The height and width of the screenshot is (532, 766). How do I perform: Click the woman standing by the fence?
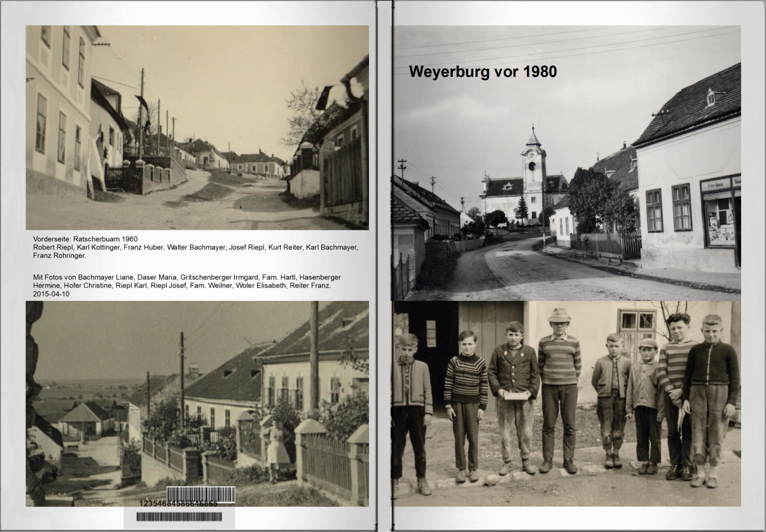pyautogui.click(x=277, y=449)
